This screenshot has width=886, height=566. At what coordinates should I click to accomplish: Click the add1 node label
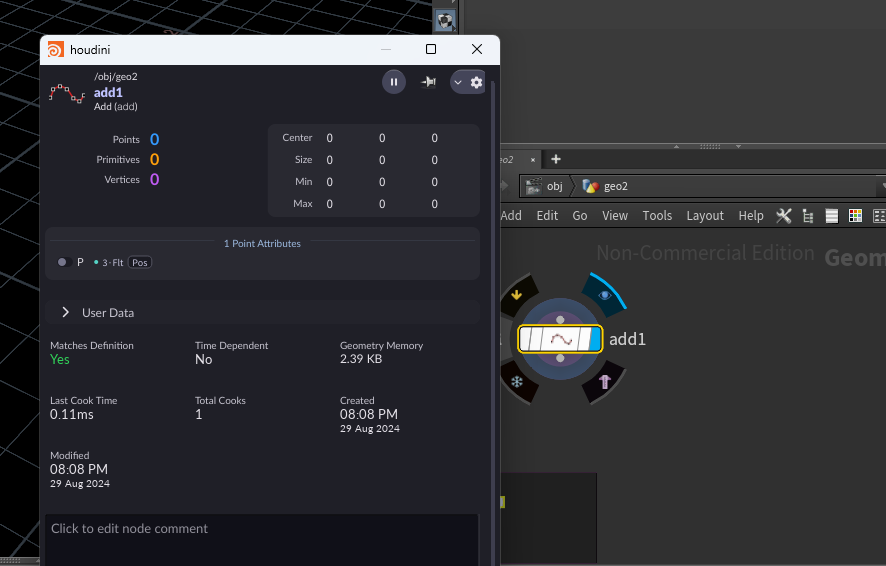(627, 339)
